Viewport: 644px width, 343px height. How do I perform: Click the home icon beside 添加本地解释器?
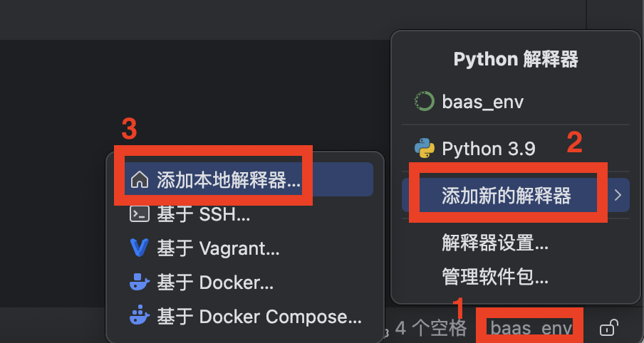pyautogui.click(x=140, y=180)
